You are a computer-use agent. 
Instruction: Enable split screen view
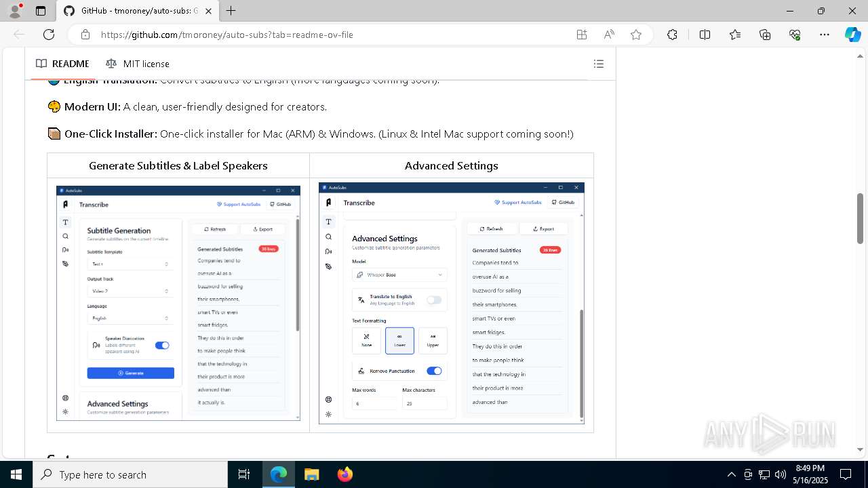click(705, 35)
